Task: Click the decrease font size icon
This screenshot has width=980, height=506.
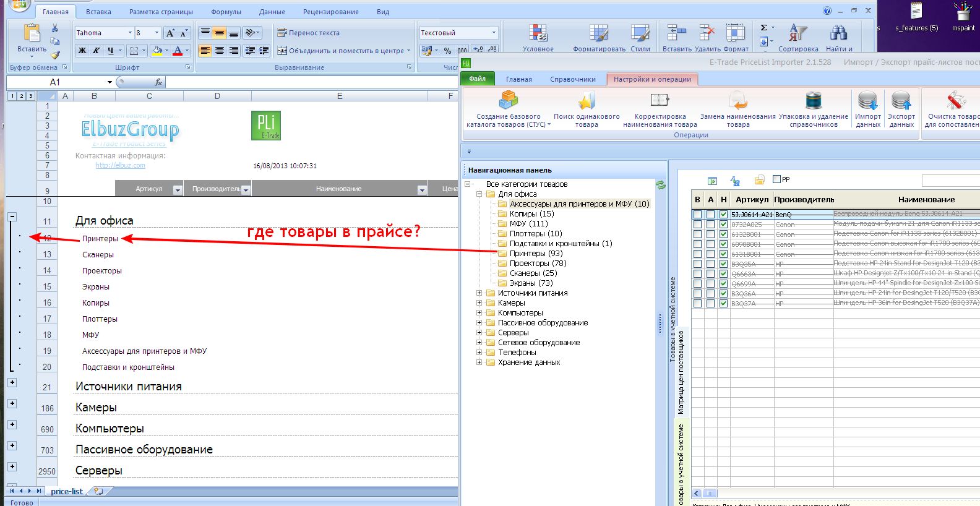Action: coord(184,33)
